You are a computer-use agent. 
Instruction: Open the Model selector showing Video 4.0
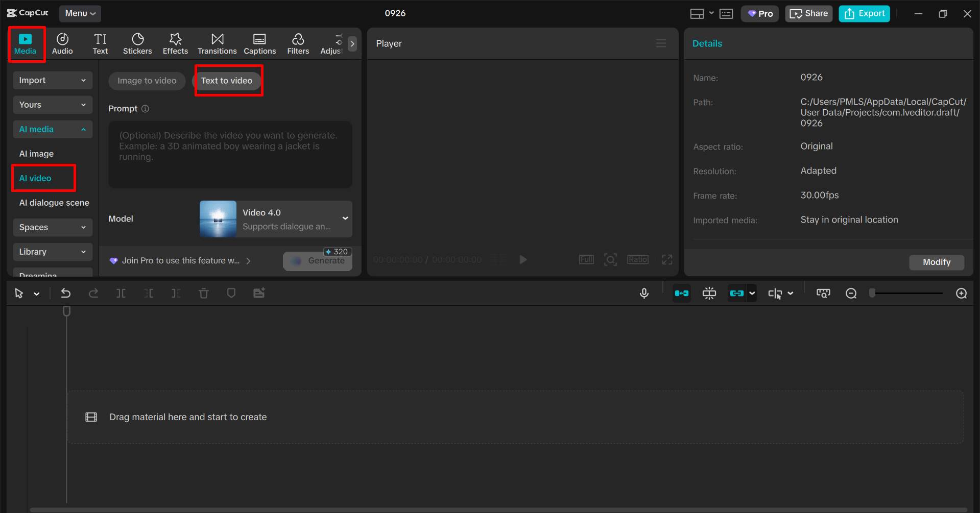pos(275,218)
